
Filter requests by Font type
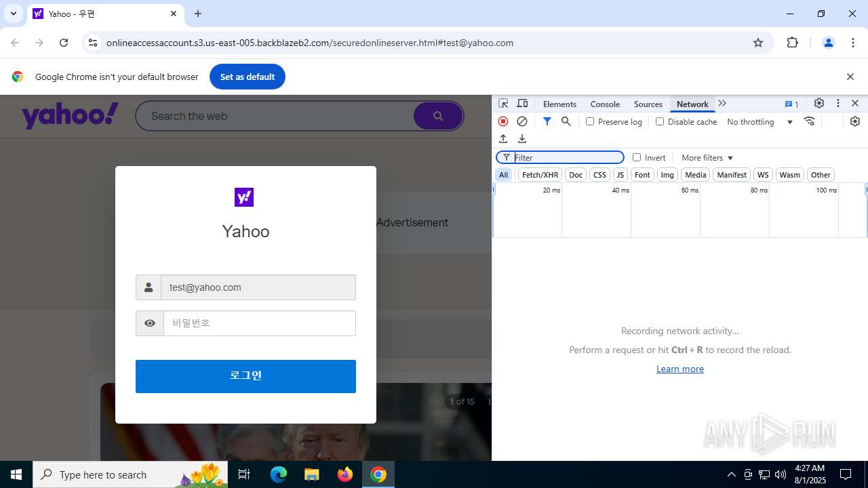(642, 175)
